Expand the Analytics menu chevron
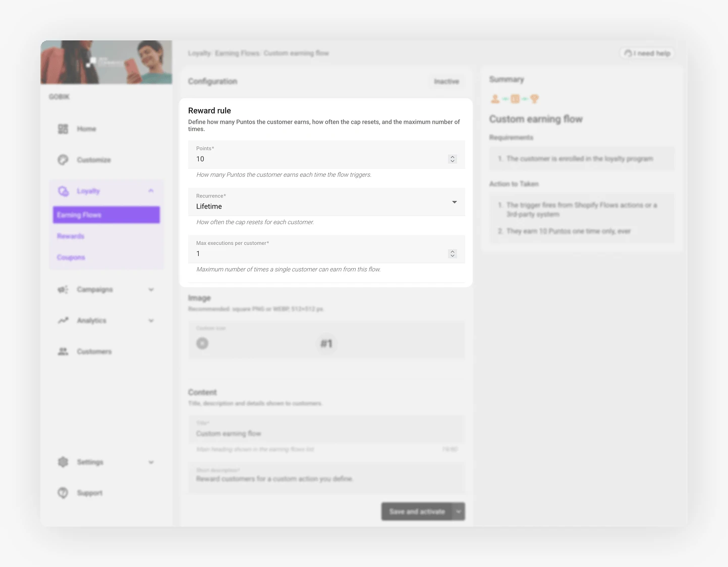This screenshot has height=567, width=728. (x=151, y=320)
